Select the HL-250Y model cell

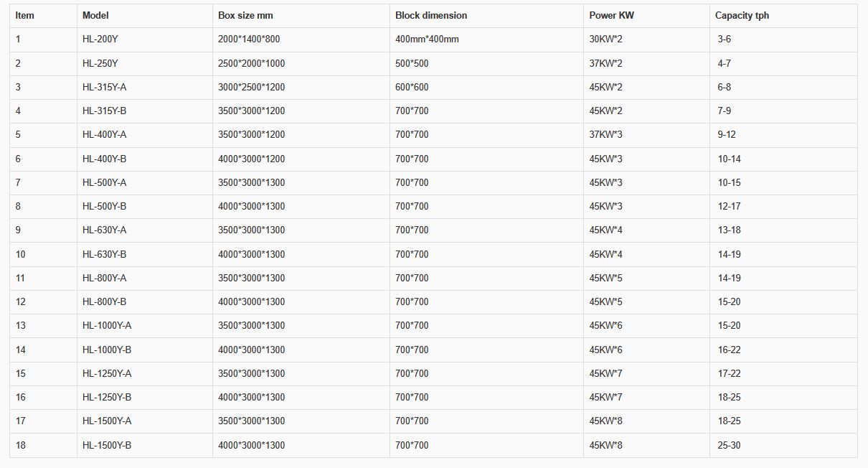[100, 63]
